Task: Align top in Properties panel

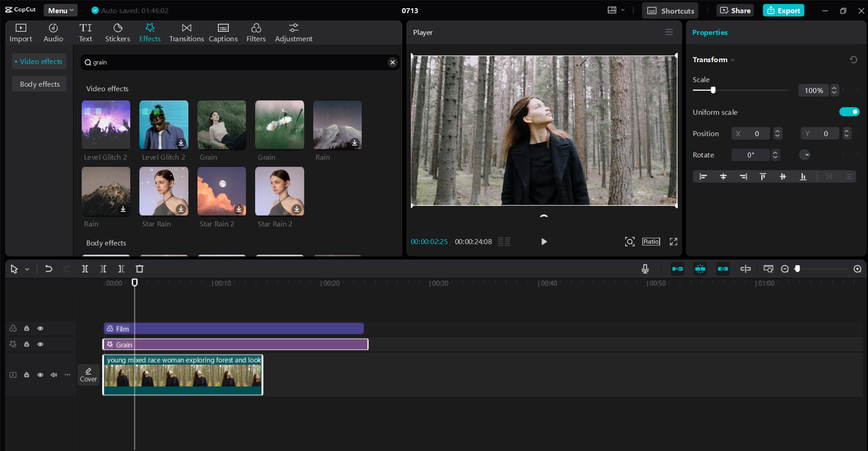Action: coord(763,176)
